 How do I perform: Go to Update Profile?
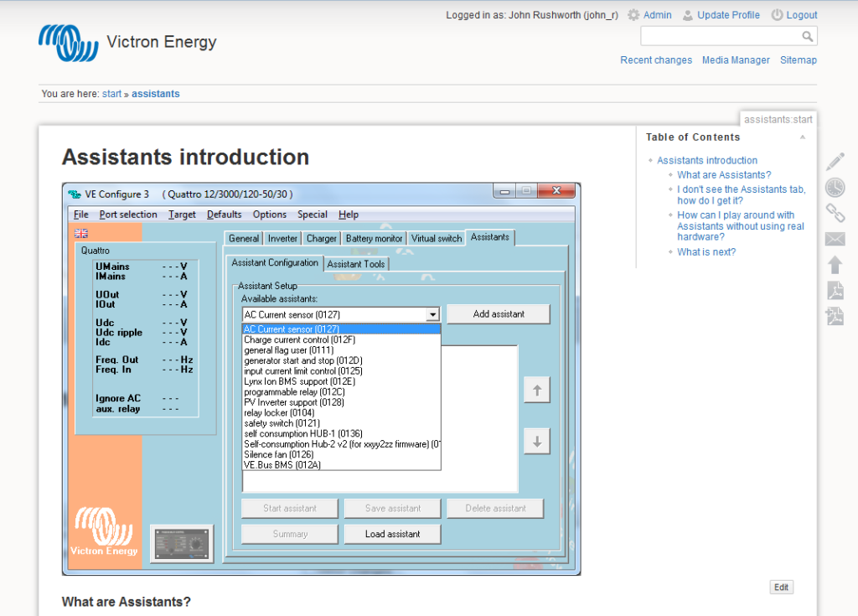728,15
